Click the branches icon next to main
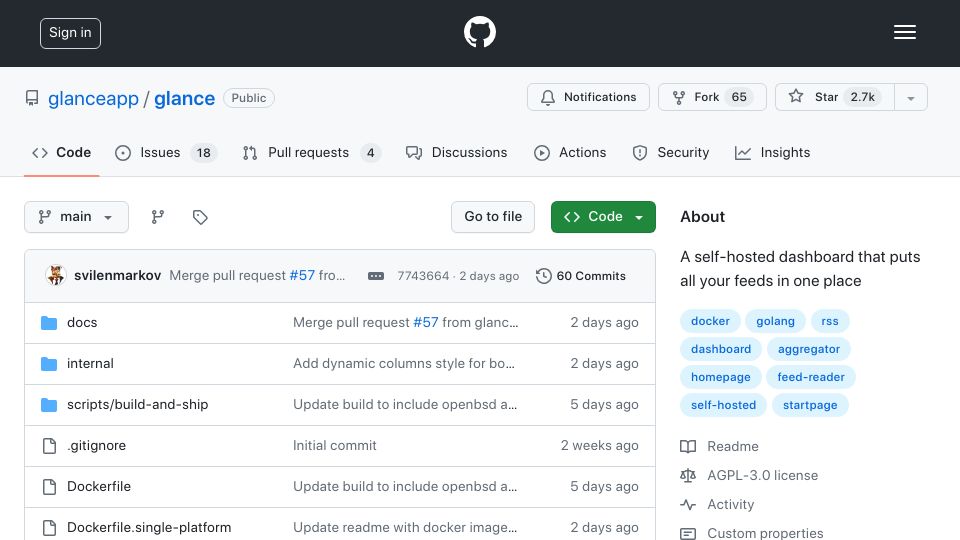This screenshot has width=960, height=540. point(157,217)
